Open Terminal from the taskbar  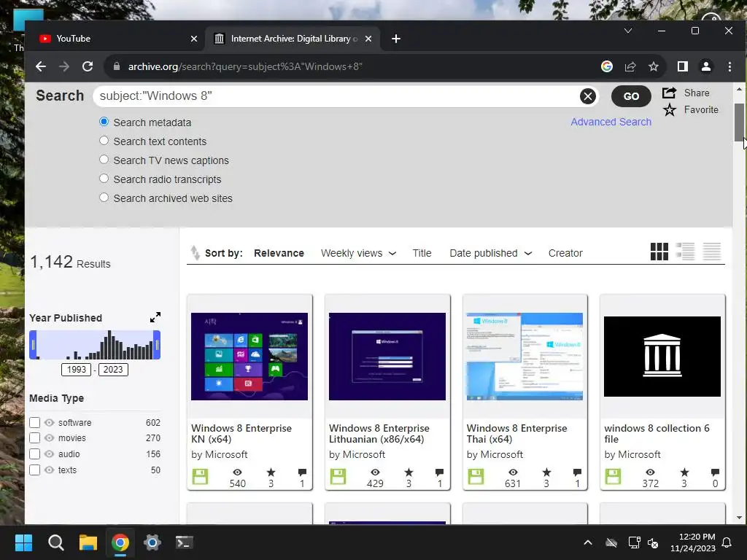click(x=185, y=542)
